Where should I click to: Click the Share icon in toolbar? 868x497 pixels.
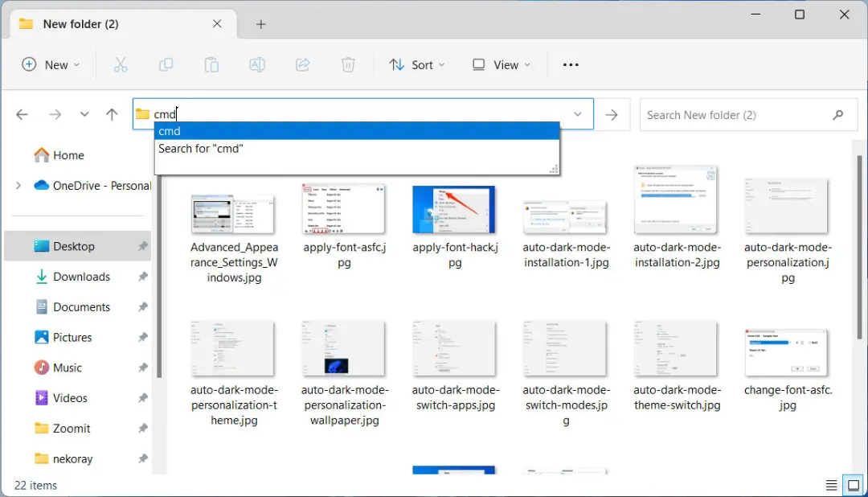(x=303, y=65)
